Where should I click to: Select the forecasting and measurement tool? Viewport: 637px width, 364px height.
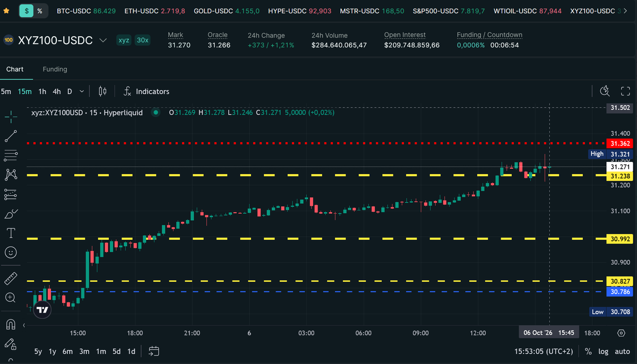[10, 194]
